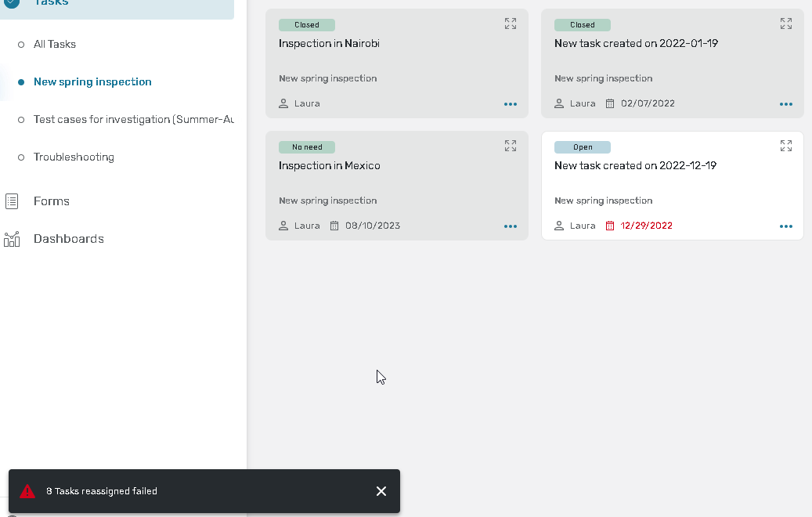
Task: Click the Forms list icon in sidebar
Action: (x=12, y=201)
